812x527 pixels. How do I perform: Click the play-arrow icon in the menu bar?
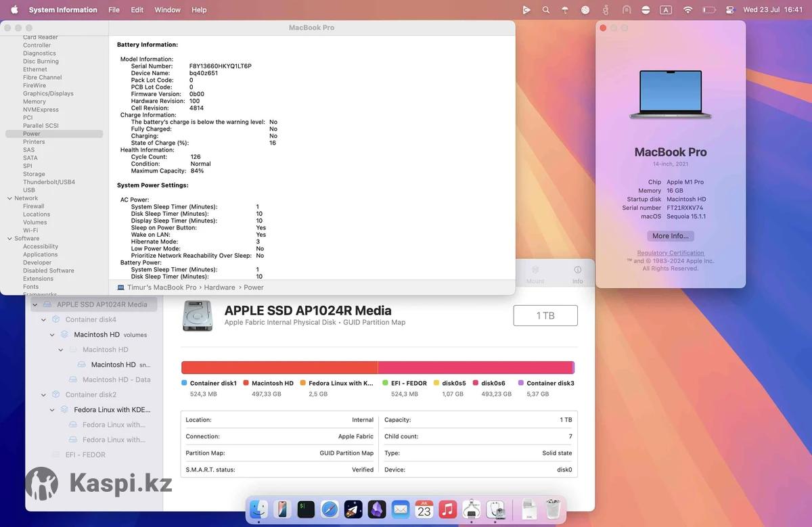526,9
